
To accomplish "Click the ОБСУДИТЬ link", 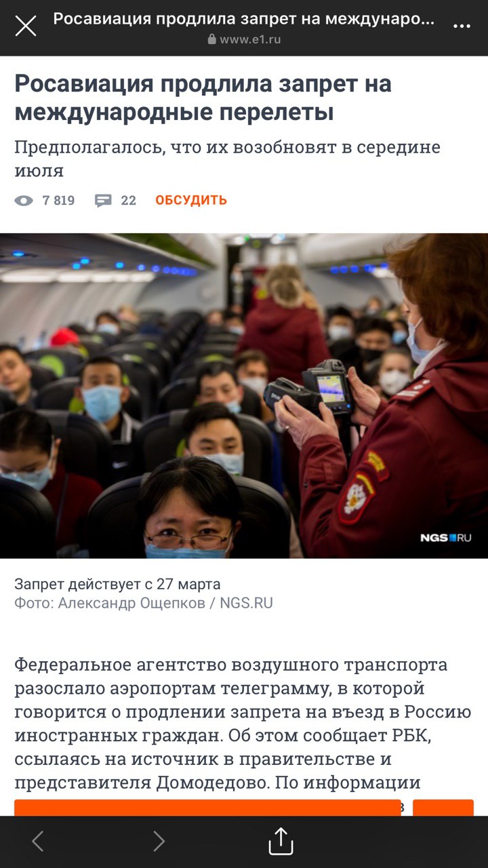I will (x=191, y=200).
